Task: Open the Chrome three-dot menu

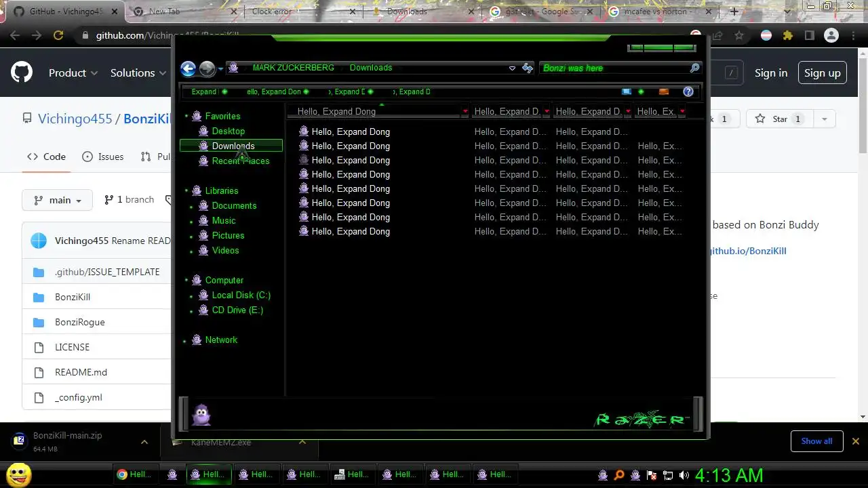Action: 853,36
